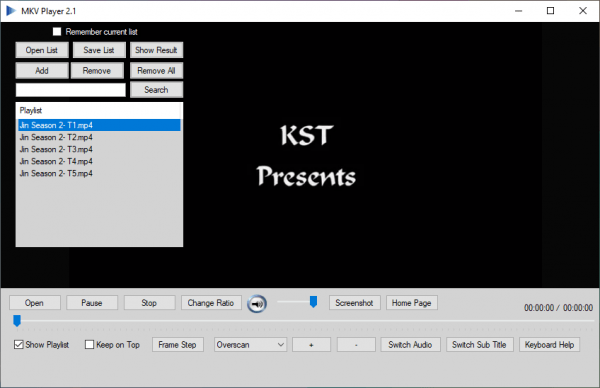The width and height of the screenshot is (600, 388).
Task: Uncheck Show Playlist checkbox
Action: click(18, 344)
